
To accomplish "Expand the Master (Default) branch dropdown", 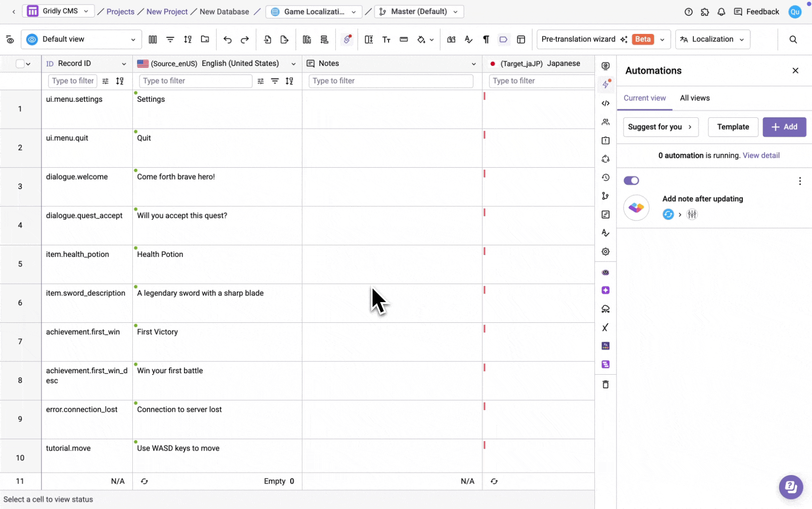I will [x=419, y=12].
